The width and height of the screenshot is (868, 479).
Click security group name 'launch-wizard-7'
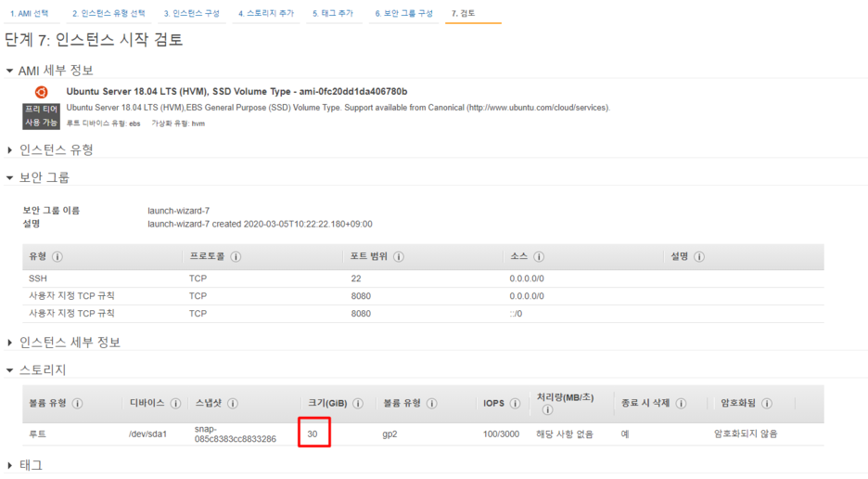click(x=178, y=211)
